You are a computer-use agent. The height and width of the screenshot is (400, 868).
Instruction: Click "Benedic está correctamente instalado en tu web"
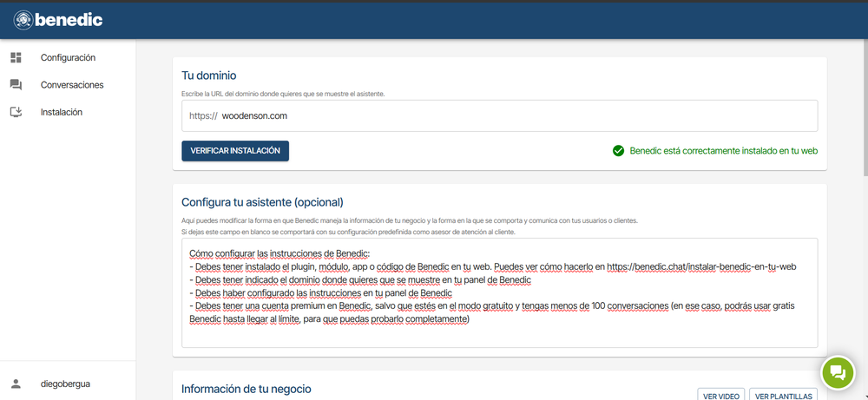(724, 150)
